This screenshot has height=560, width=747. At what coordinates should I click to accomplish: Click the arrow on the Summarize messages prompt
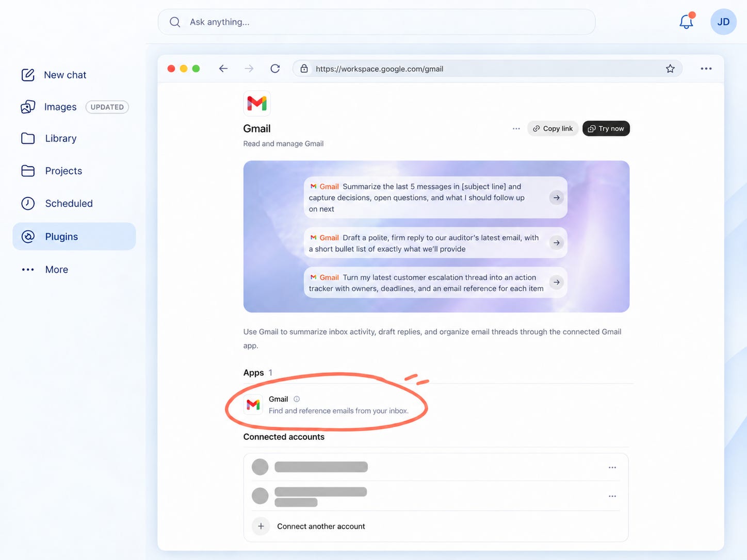coord(556,197)
